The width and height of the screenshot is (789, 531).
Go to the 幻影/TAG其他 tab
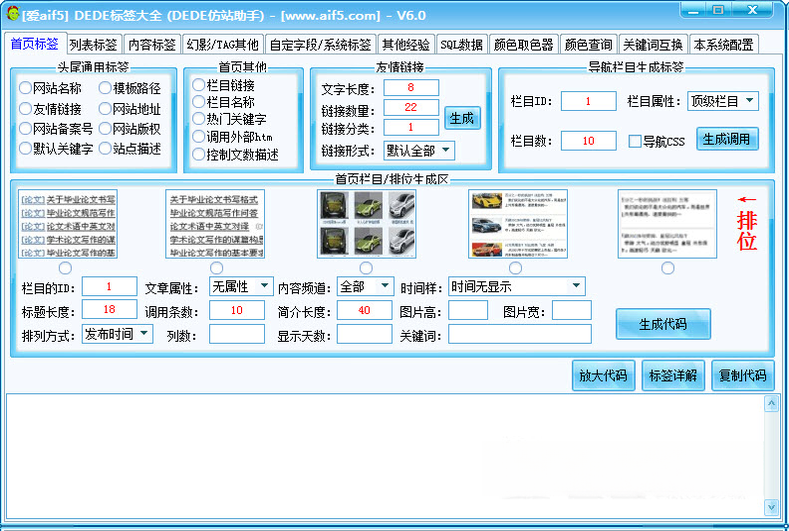click(x=222, y=45)
